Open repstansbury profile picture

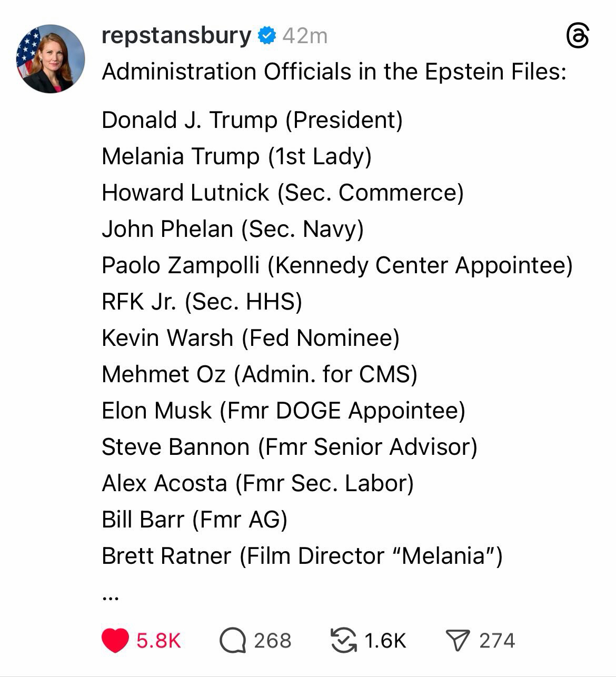pos(51,58)
